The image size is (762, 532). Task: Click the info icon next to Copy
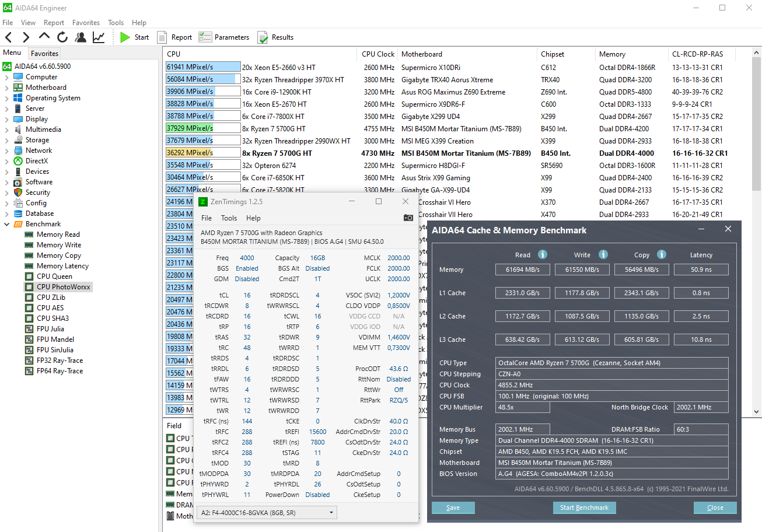coord(662,254)
